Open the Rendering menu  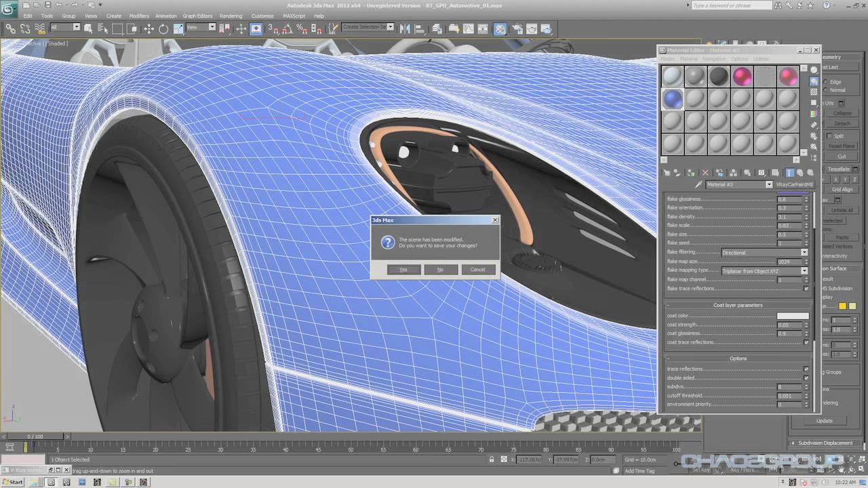231,16
